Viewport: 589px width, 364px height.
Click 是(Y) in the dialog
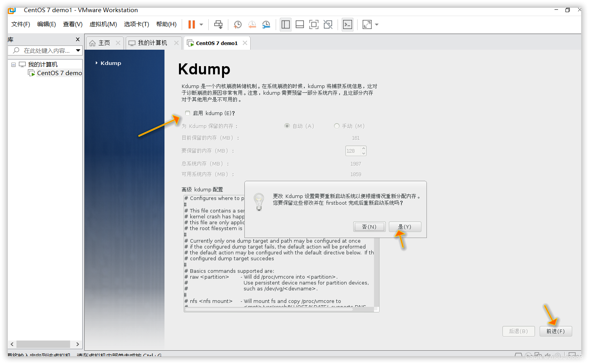tap(405, 227)
